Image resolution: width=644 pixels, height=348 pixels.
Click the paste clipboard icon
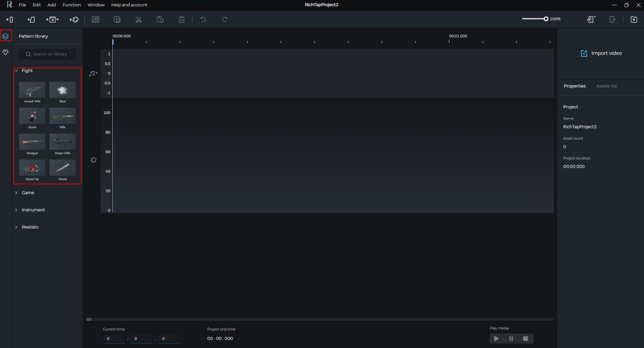tap(160, 20)
